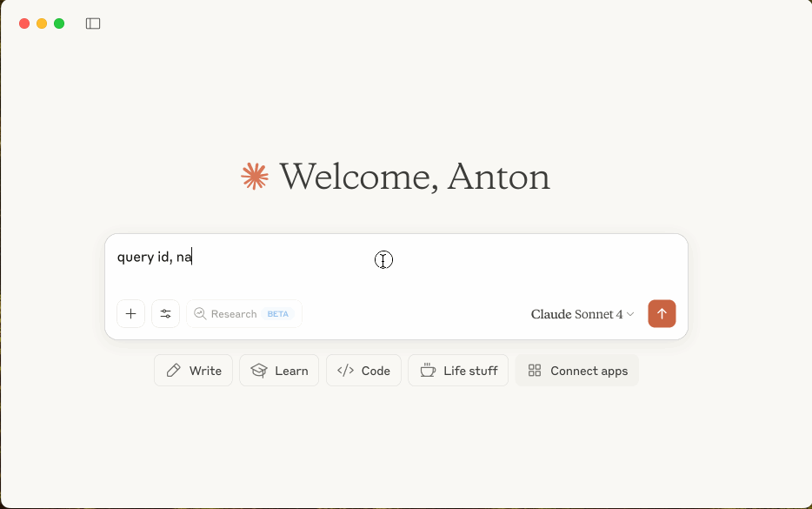The image size is (812, 509).
Task: Enable the Research beta mode
Action: coord(244,313)
